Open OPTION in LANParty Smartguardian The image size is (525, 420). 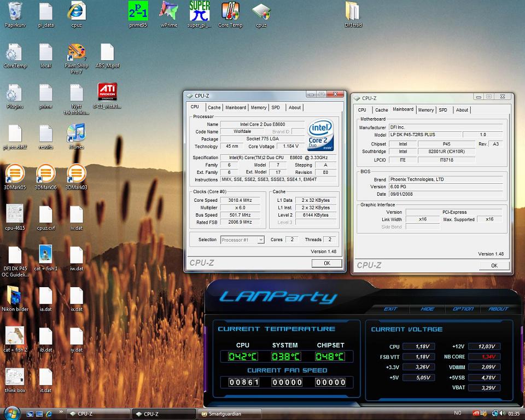click(x=463, y=309)
